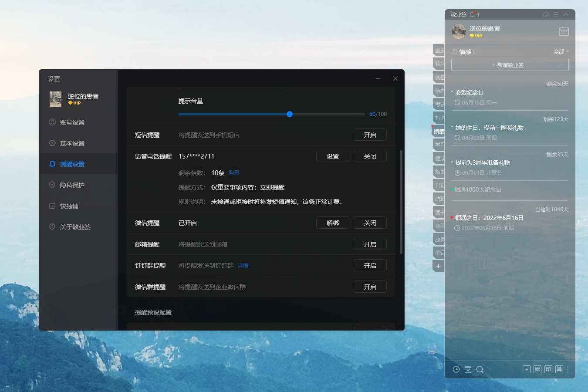Click the notification bell in title bar
Image resolution: width=588 pixels, height=392 pixels.
472,14
